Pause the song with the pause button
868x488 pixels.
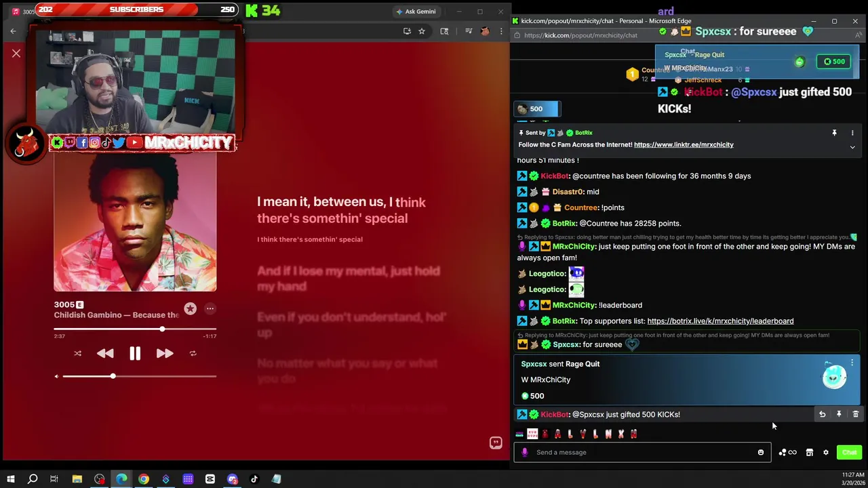135,353
